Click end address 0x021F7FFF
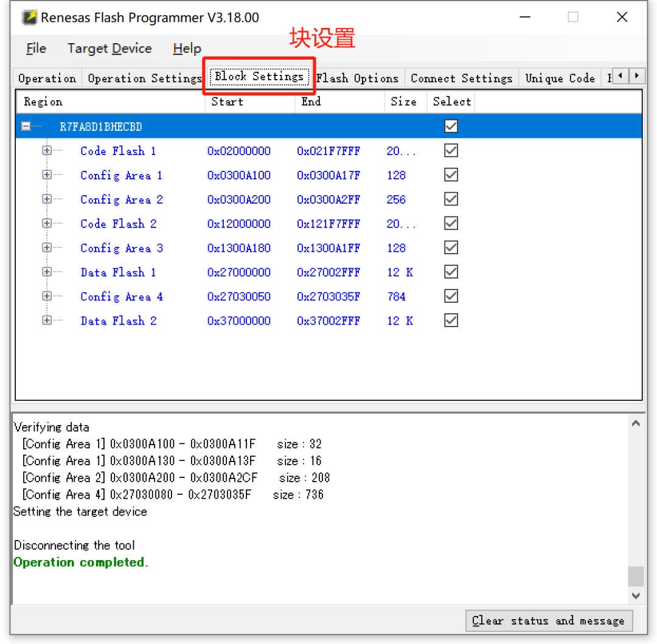The height and width of the screenshot is (644, 657). (x=328, y=151)
